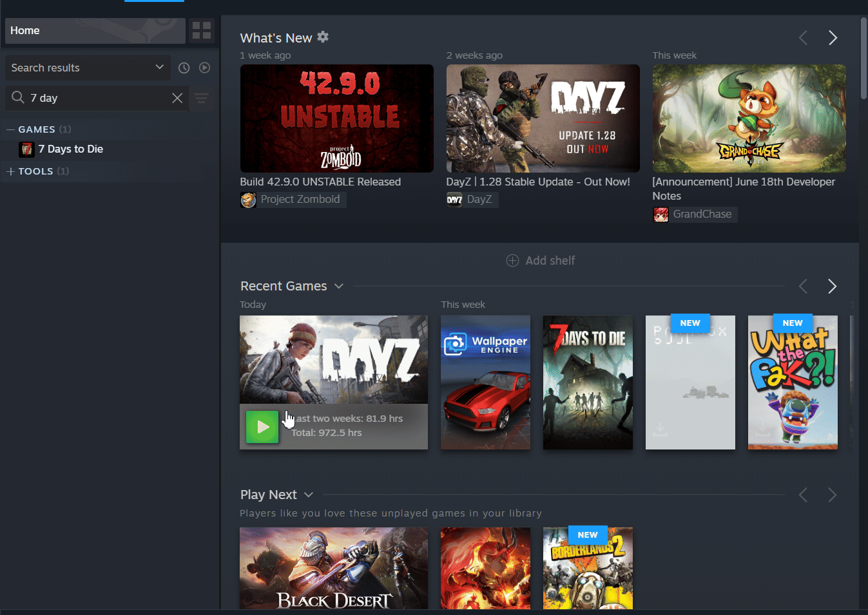Go to next What's New page
The image size is (868, 615).
pyautogui.click(x=833, y=38)
